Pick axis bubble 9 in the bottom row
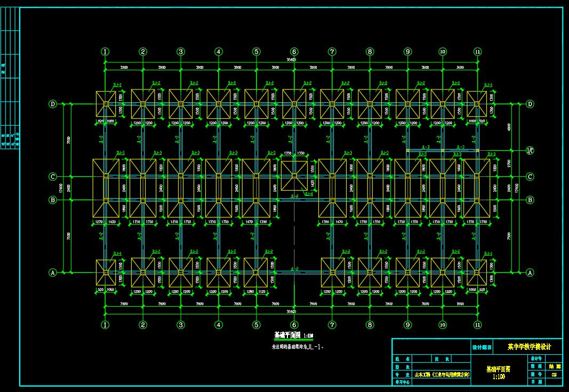The image size is (569, 392). (x=407, y=325)
